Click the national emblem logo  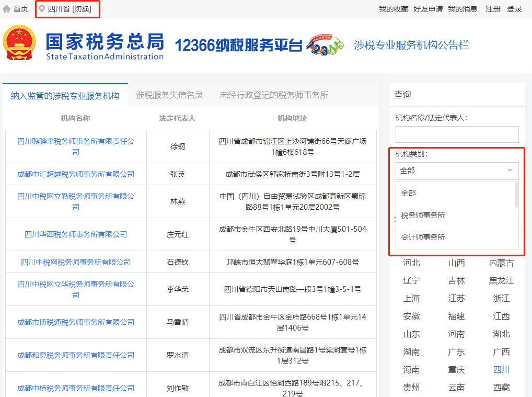click(19, 43)
